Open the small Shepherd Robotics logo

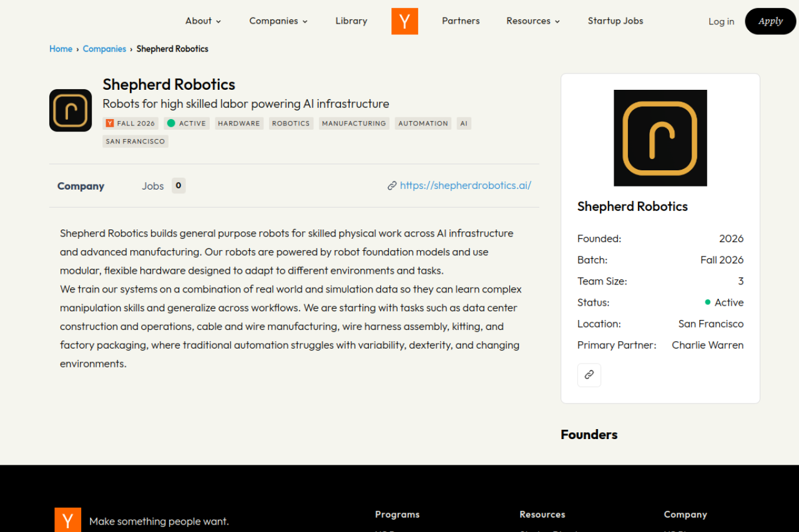(71, 110)
